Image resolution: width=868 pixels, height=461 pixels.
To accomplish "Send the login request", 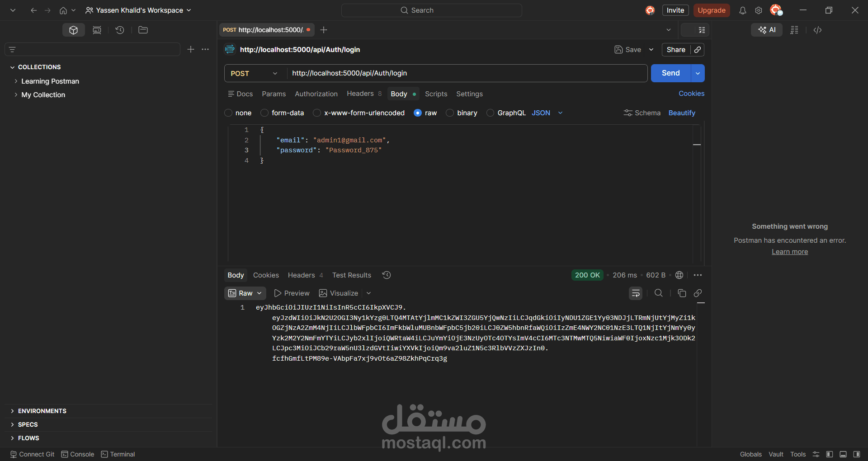I will coord(671,73).
